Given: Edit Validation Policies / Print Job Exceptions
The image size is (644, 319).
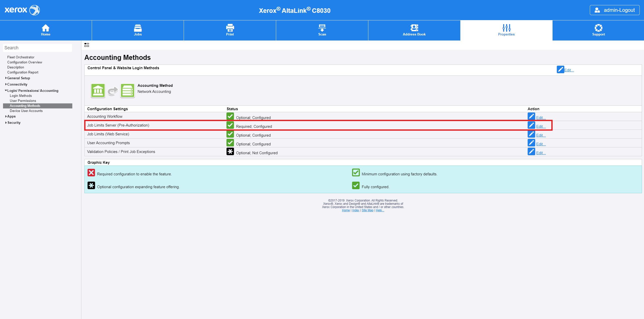Looking at the screenshot, I should [541, 153].
